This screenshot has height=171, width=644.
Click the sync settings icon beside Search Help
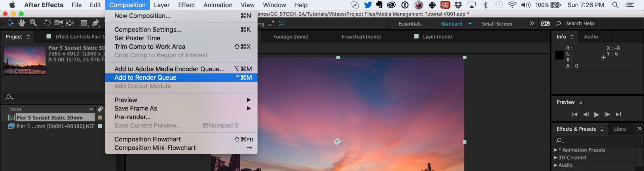(x=545, y=24)
